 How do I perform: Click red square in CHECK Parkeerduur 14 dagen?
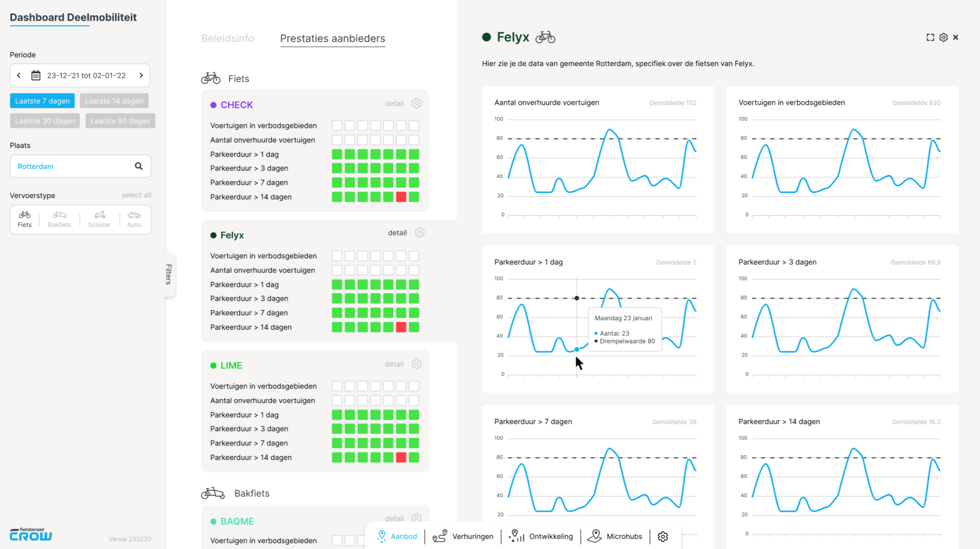(x=401, y=197)
